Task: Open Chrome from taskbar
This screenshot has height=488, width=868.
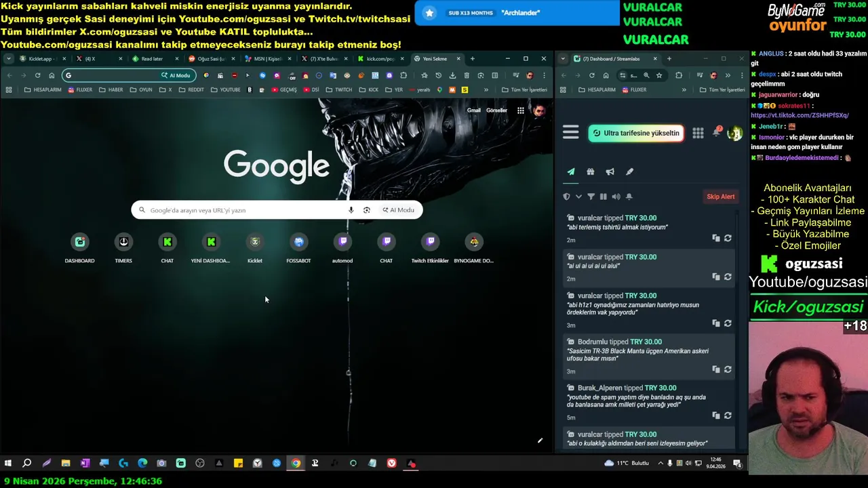Action: pyautogui.click(x=296, y=463)
